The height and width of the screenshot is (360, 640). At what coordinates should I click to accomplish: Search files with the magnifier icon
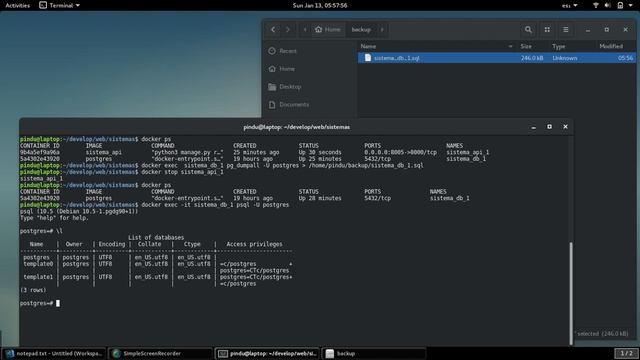[528, 29]
